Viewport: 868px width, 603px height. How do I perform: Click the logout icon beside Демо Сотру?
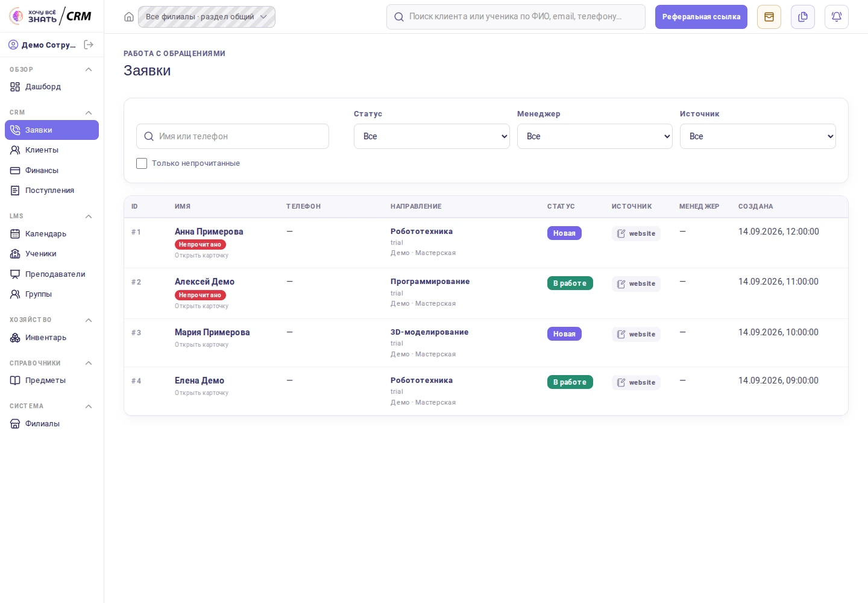(89, 45)
